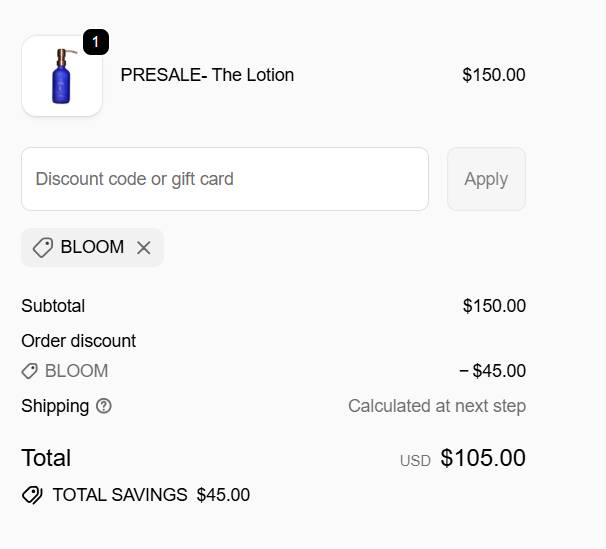Click the shipping help question mark icon
The width and height of the screenshot is (606, 549).
(x=104, y=406)
